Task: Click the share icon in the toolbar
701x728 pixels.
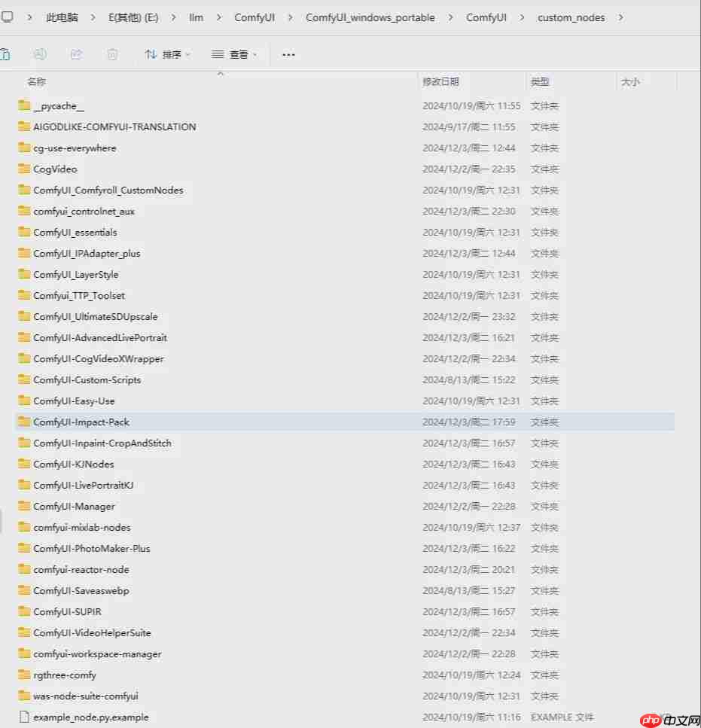Action: point(76,54)
